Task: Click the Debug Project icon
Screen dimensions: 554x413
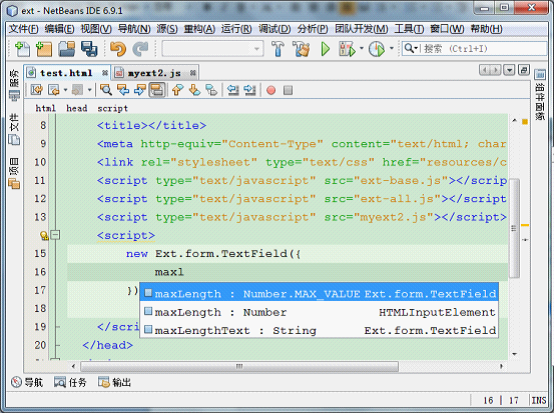Action: pyautogui.click(x=347, y=49)
